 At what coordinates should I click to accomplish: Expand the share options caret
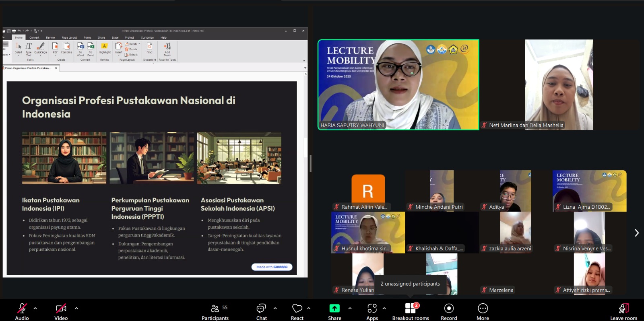350,309
